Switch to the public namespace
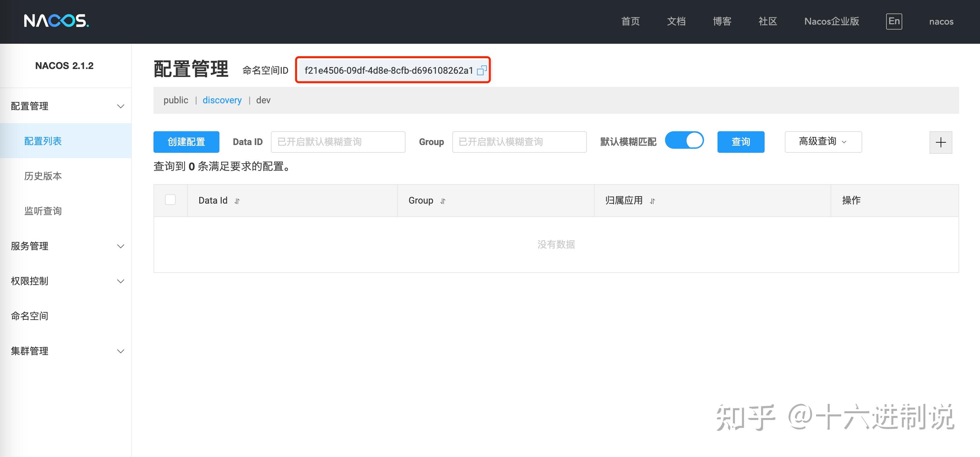Viewport: 980px width, 457px height. pos(176,100)
